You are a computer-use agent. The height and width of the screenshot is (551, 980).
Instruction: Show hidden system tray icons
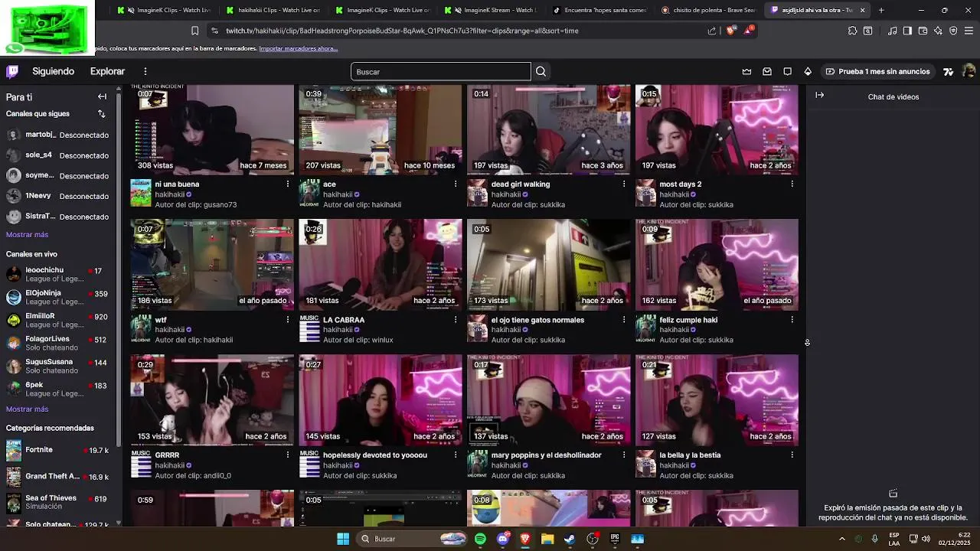pos(842,539)
